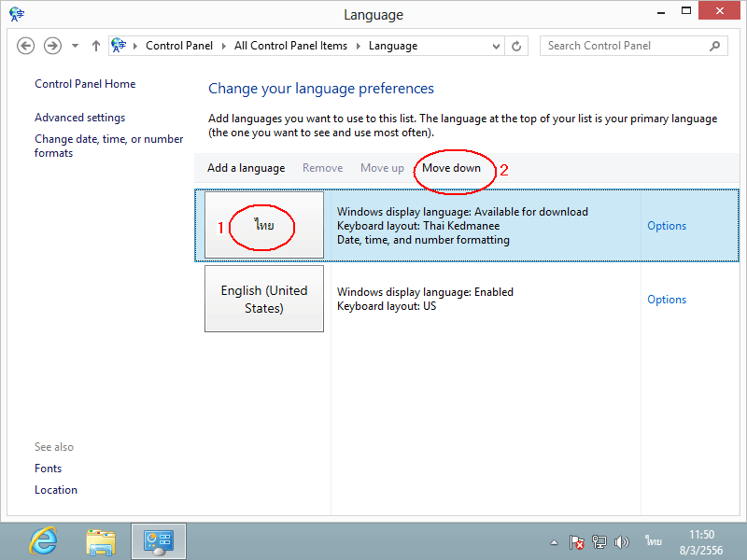Click 'Change your language preferences' heading
The image size is (747, 560).
[x=321, y=89]
